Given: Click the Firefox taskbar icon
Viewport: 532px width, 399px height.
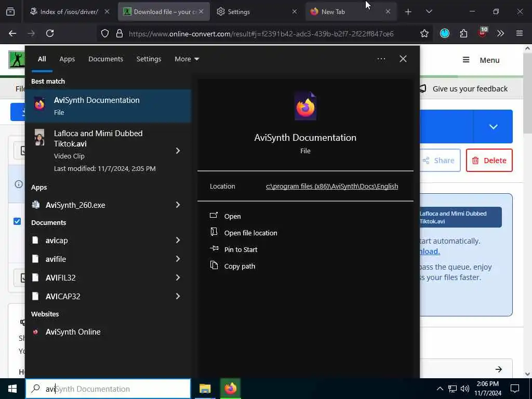Looking at the screenshot, I should pyautogui.click(x=230, y=389).
